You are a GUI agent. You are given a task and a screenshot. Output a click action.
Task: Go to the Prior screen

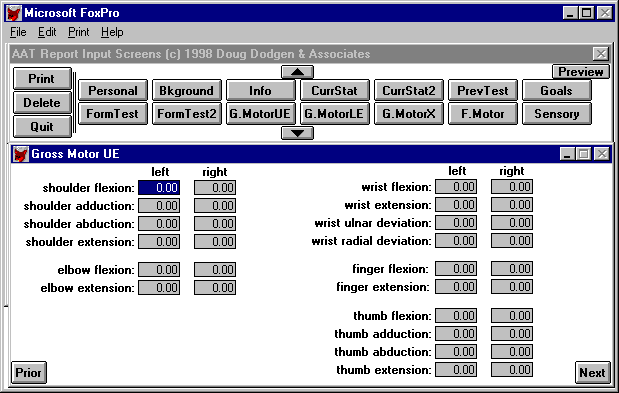coord(29,372)
